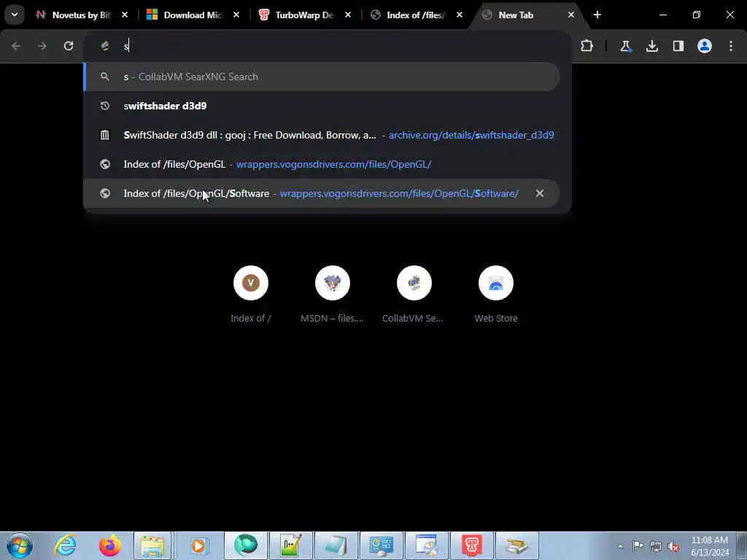747x560 pixels.
Task: Open the 'MSDN – files' shortcut tile
Action: [x=332, y=295]
